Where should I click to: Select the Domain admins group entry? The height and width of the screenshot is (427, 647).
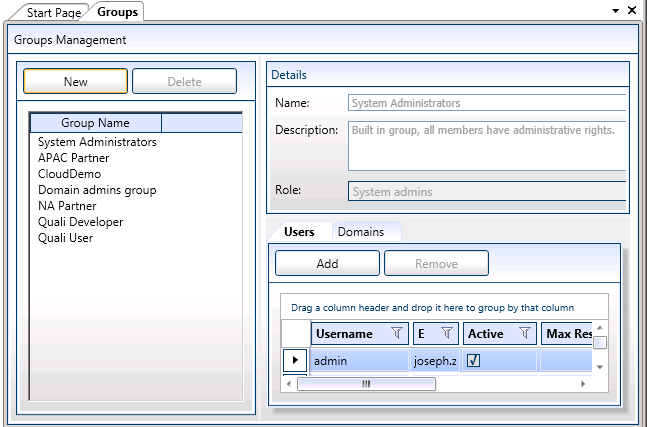[x=97, y=190]
